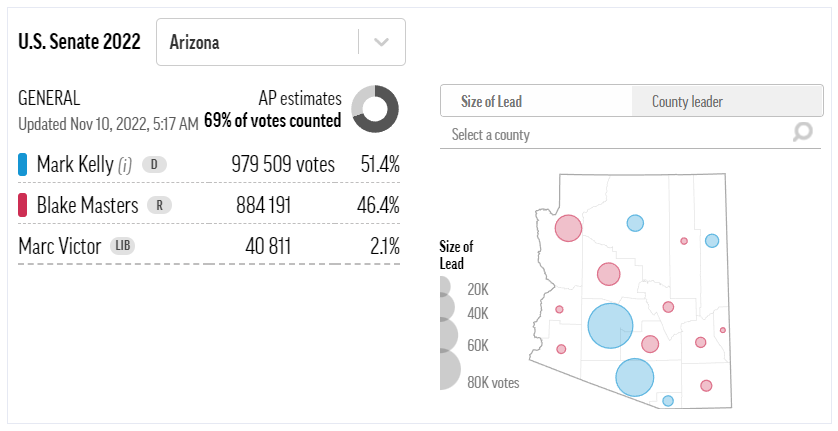Click Mark Kelly candidate name
838x431 pixels.
[x=76, y=164]
